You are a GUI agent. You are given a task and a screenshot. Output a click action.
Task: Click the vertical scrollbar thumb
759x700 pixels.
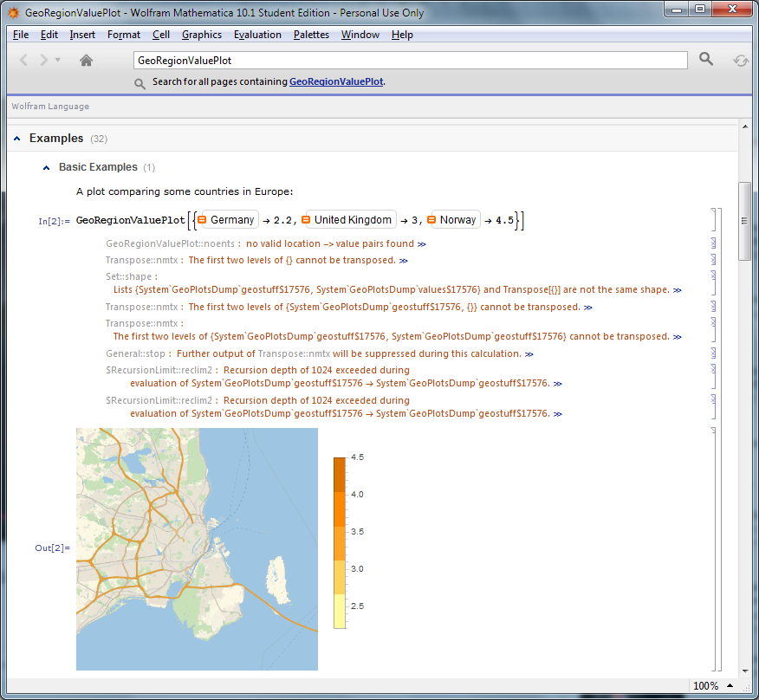[x=745, y=221]
